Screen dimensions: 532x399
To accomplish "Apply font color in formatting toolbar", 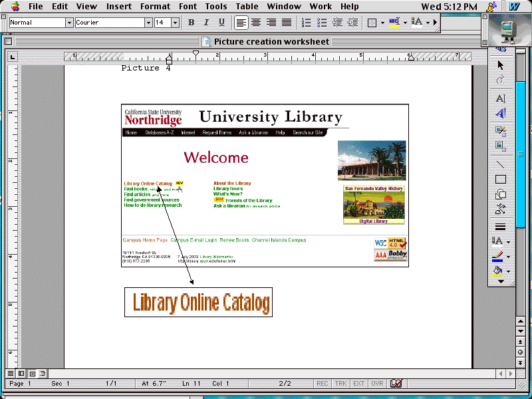I will [417, 23].
